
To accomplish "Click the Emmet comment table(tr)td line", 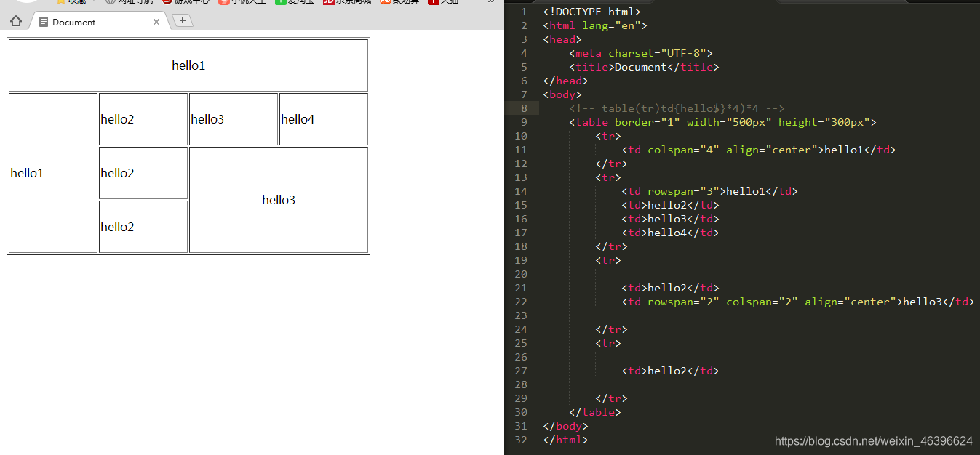I will [x=677, y=108].
